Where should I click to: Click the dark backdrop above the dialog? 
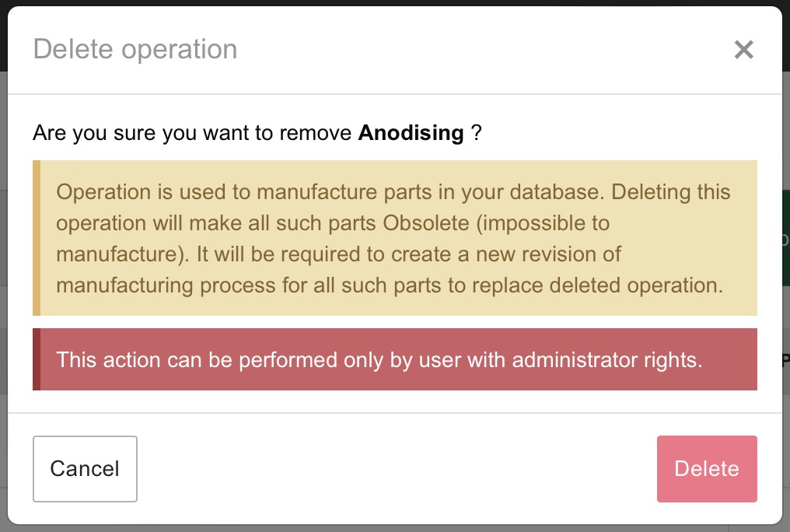pyautogui.click(x=395, y=3)
